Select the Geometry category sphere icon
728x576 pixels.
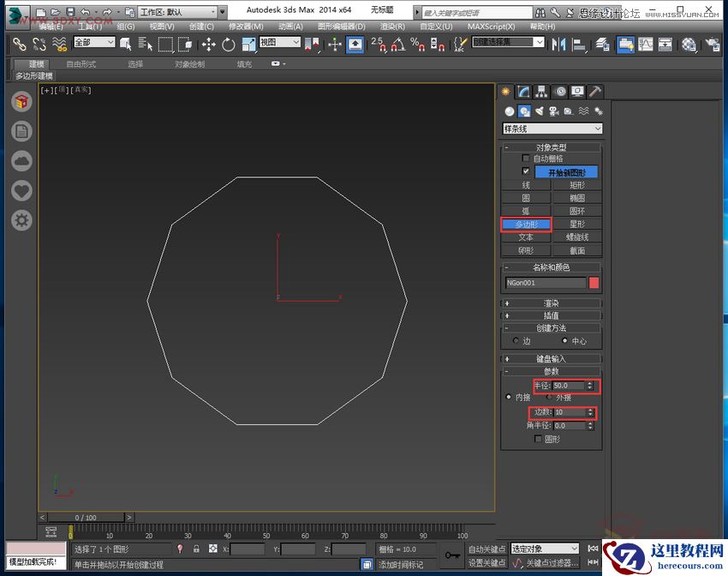click(x=510, y=111)
